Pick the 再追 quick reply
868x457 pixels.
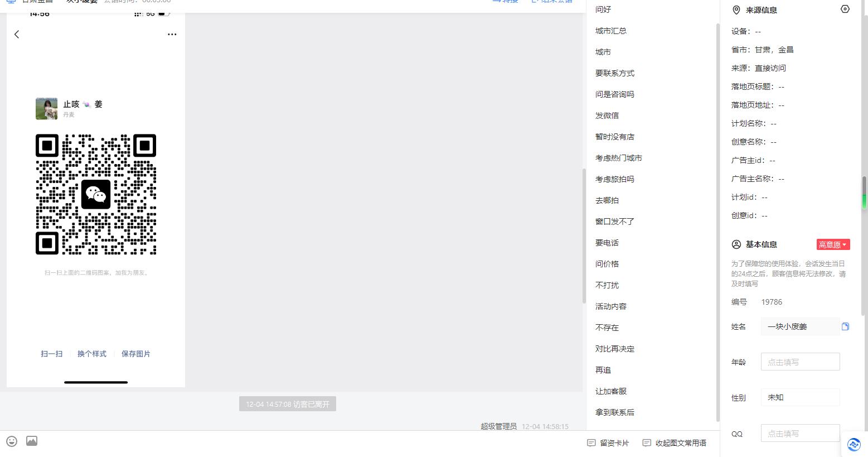pyautogui.click(x=603, y=370)
